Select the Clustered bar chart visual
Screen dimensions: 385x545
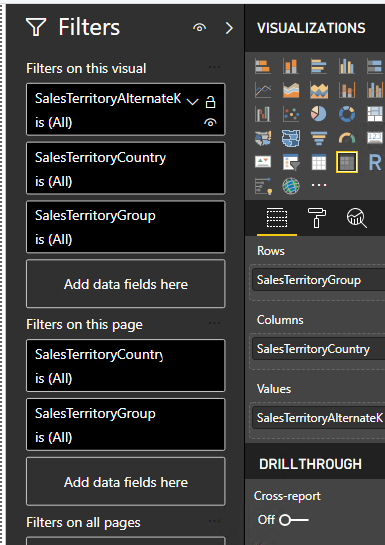[319, 66]
